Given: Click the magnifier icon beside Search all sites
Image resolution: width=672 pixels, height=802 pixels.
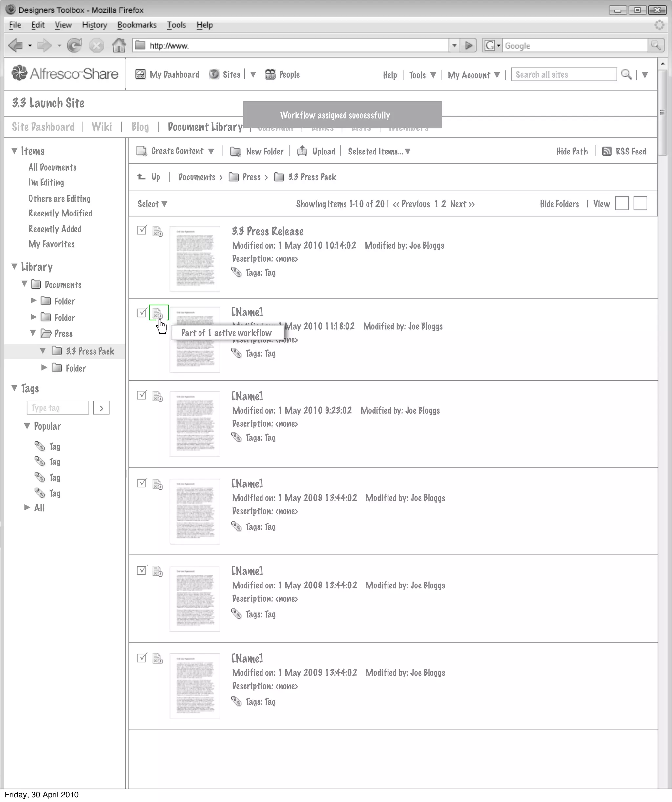Looking at the screenshot, I should click(626, 74).
